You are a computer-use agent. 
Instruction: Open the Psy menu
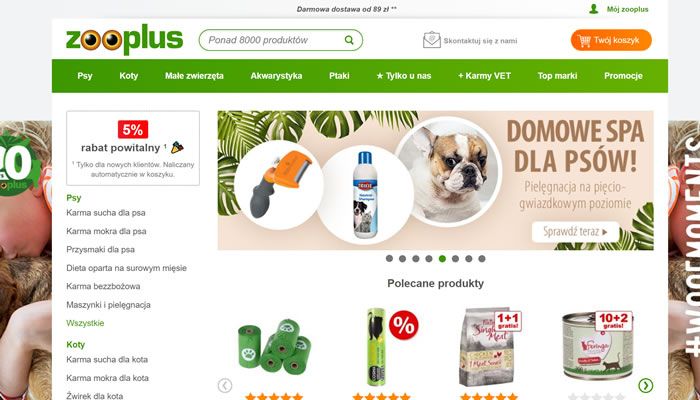[85, 76]
